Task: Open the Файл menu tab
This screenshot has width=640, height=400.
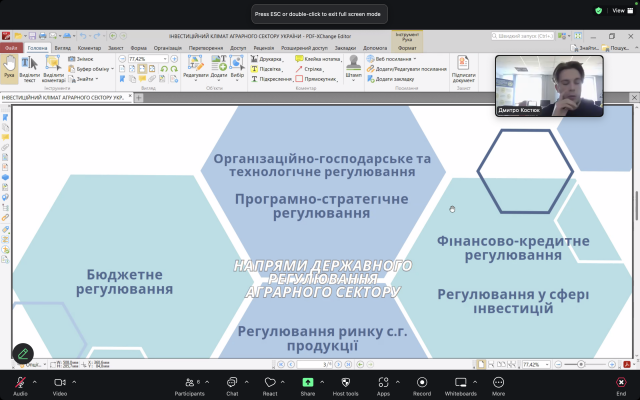Action: click(x=12, y=47)
